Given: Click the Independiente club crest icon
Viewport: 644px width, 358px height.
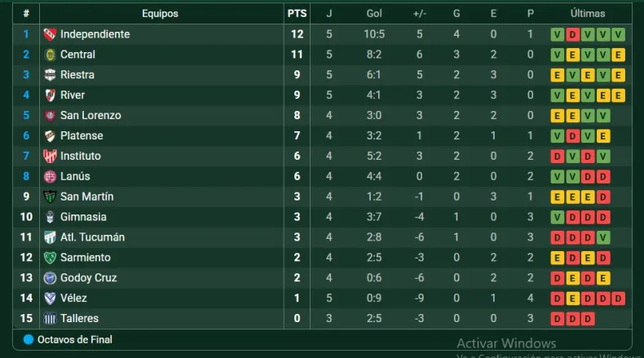Looking at the screenshot, I should (x=49, y=34).
